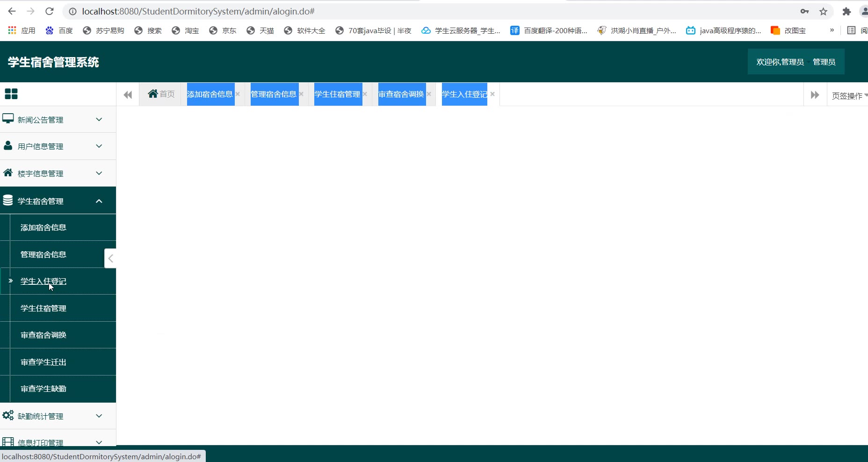Focus the browser address bar URL
Viewport: 868px width, 462px height.
tap(198, 11)
